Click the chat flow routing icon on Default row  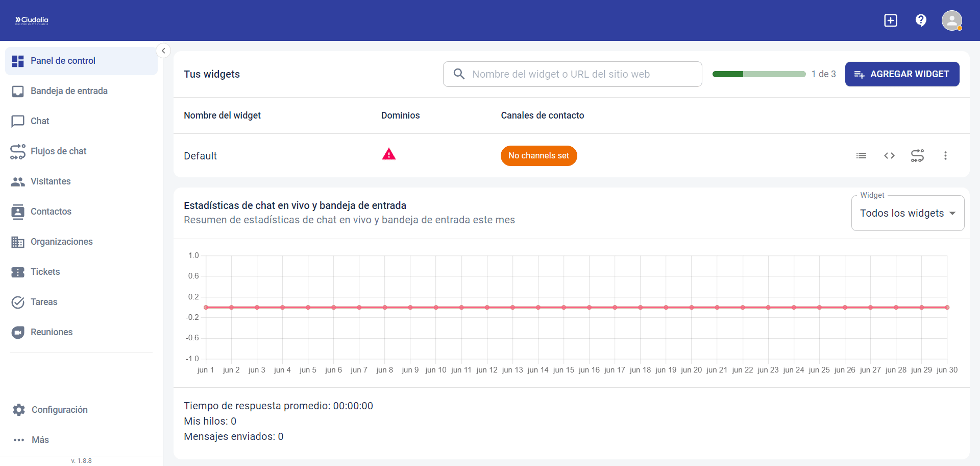click(x=917, y=155)
